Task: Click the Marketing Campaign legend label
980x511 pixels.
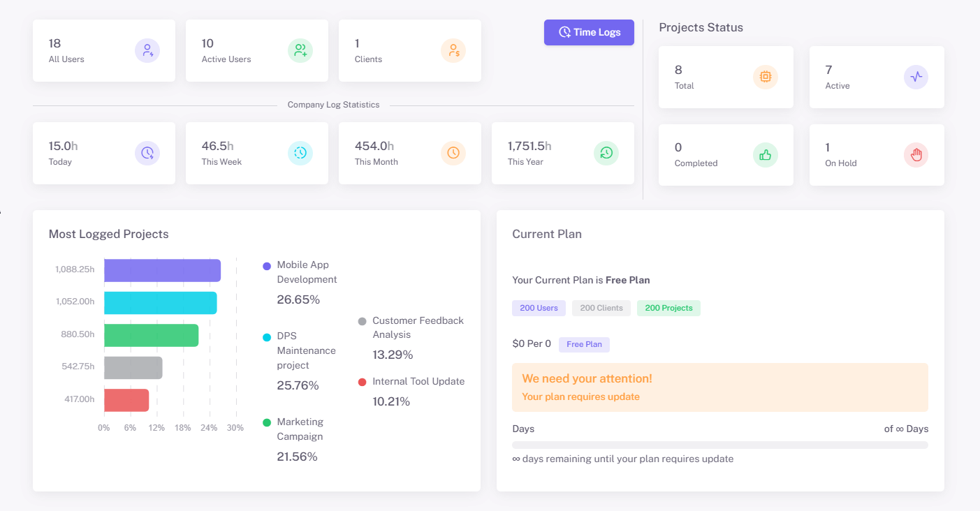Action: (x=300, y=429)
